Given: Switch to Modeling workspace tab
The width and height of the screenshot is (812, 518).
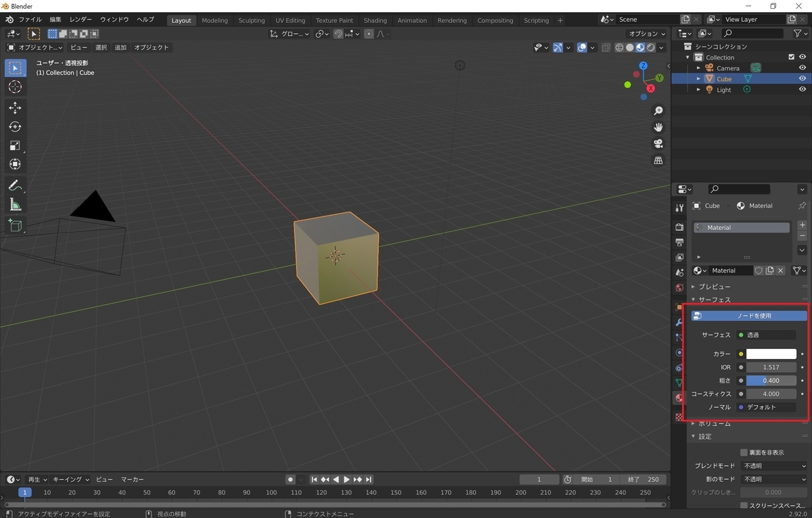Looking at the screenshot, I should [215, 20].
